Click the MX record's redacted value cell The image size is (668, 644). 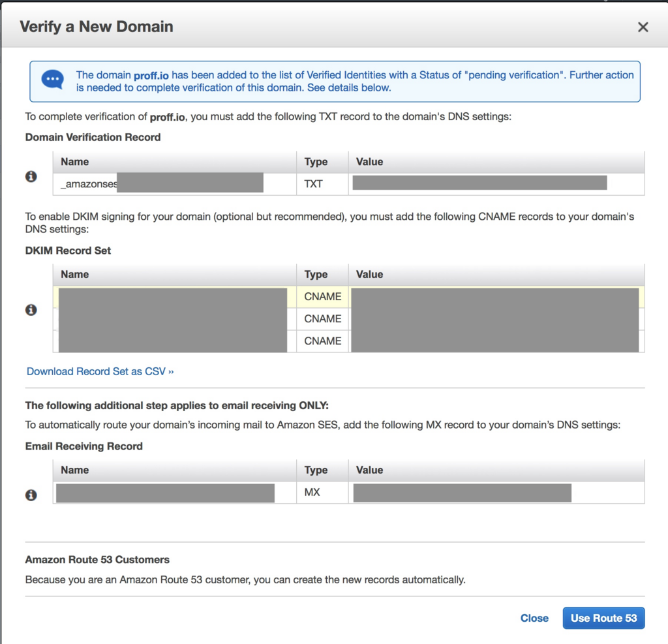[496, 492]
